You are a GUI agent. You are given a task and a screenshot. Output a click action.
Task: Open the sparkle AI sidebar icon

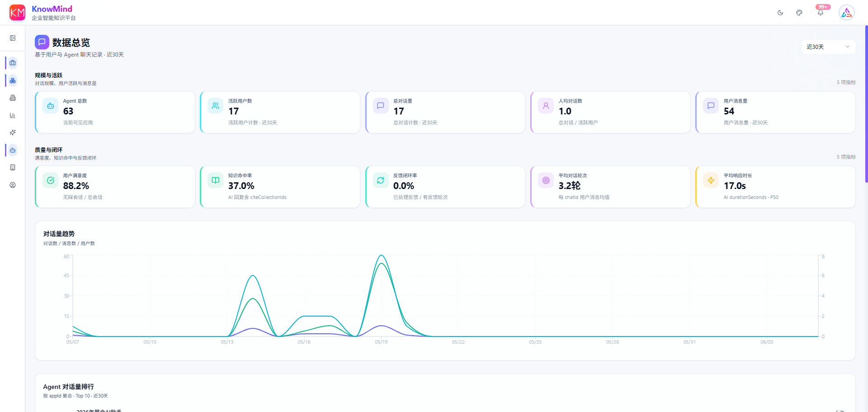(13, 133)
